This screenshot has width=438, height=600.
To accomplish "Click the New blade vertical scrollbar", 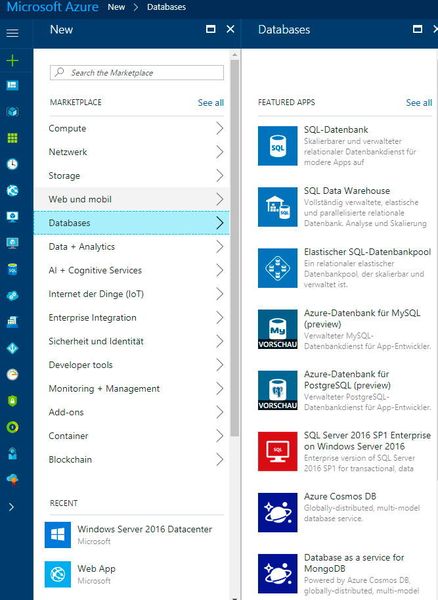I will click(x=235, y=247).
